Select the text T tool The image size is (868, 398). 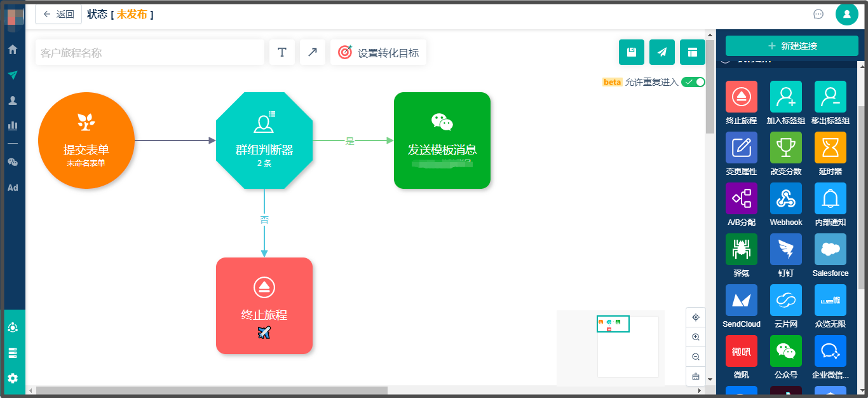point(282,52)
